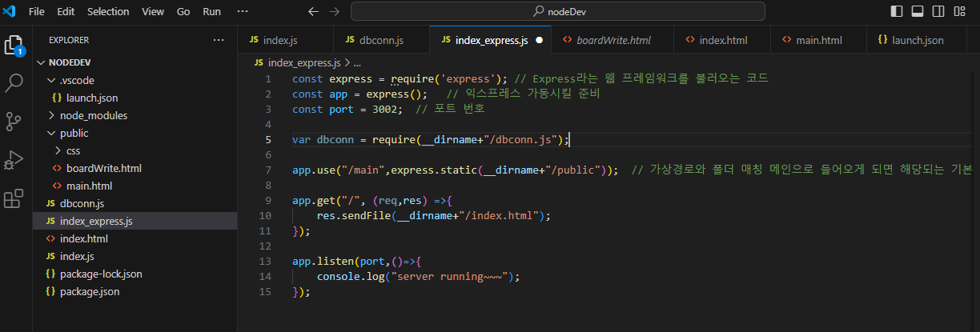Collapse the NODEDEV root folder
The height and width of the screenshot is (332, 980).
click(135, 62)
